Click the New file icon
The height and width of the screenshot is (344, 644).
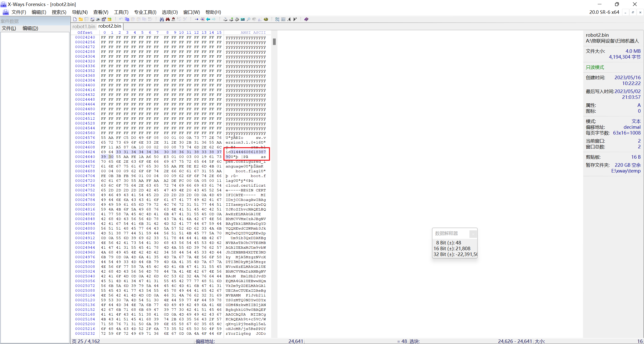[x=75, y=19]
